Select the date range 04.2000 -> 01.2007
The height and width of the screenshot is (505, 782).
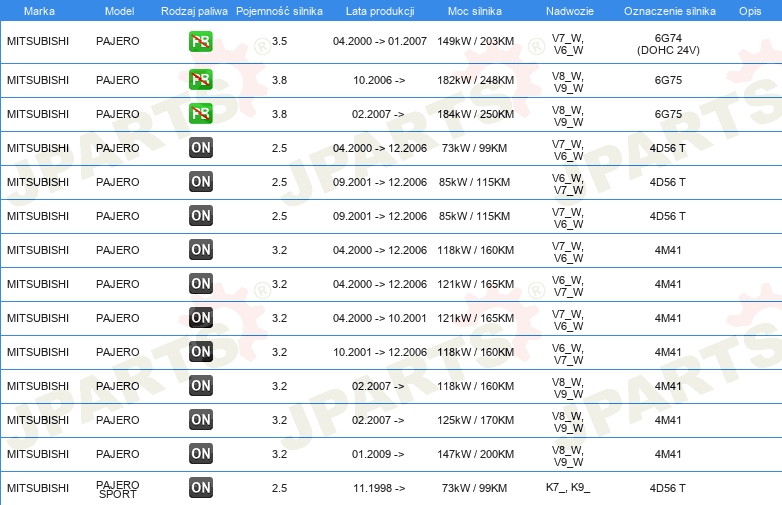380,41
